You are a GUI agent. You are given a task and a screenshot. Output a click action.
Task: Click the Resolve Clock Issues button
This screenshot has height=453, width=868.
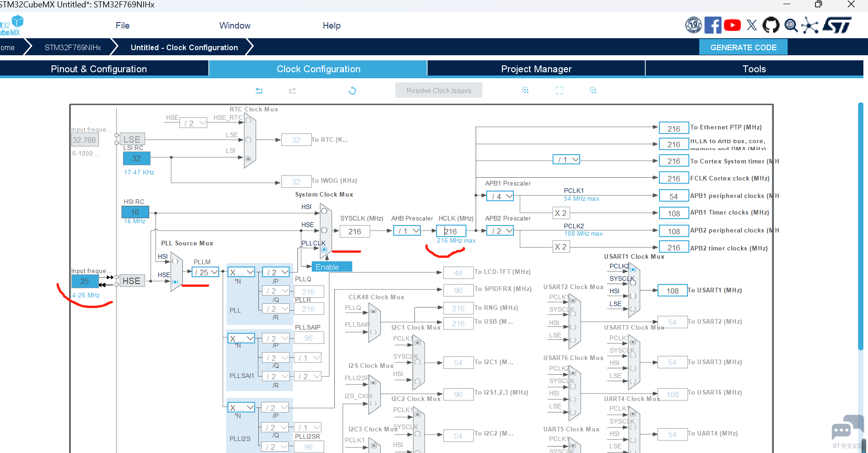click(x=438, y=90)
